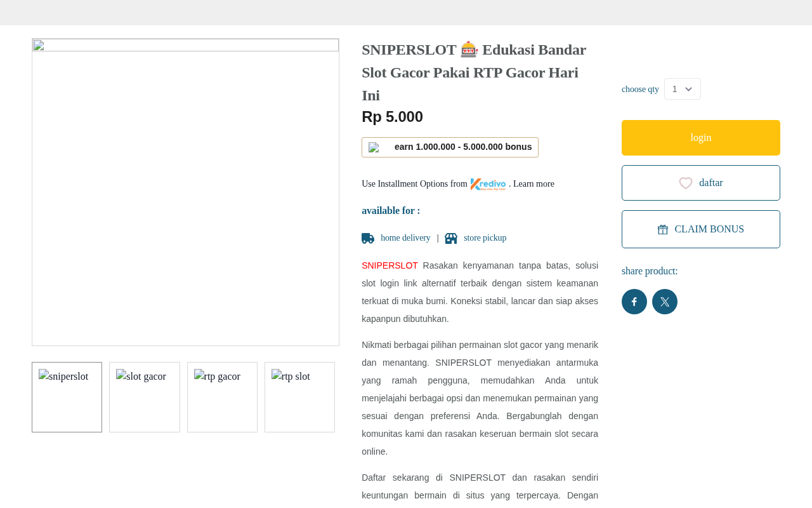The image size is (812, 508).
Task: Click the store pickup shop icon
Action: coord(451,238)
